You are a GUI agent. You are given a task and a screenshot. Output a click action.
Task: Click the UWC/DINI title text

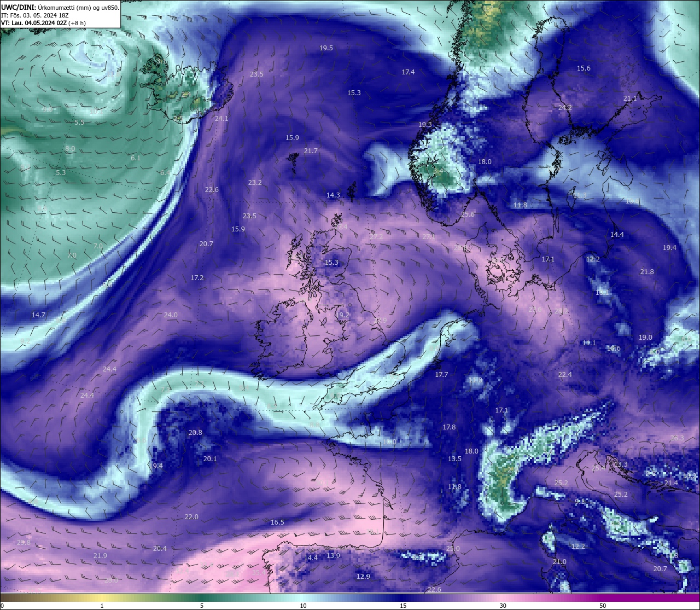(60, 8)
